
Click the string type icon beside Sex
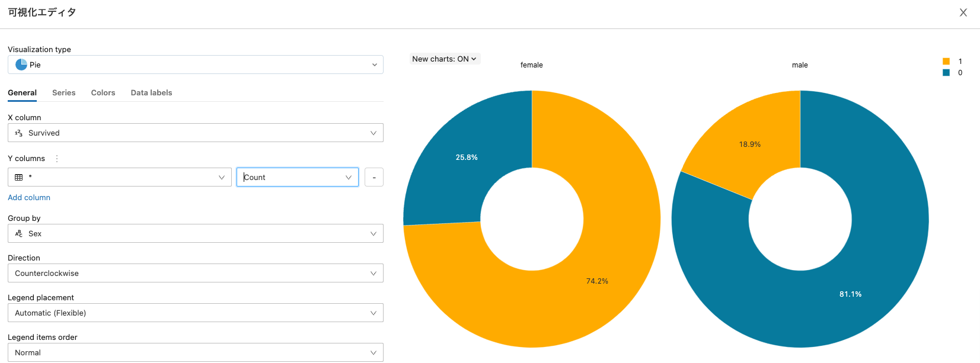click(x=19, y=234)
